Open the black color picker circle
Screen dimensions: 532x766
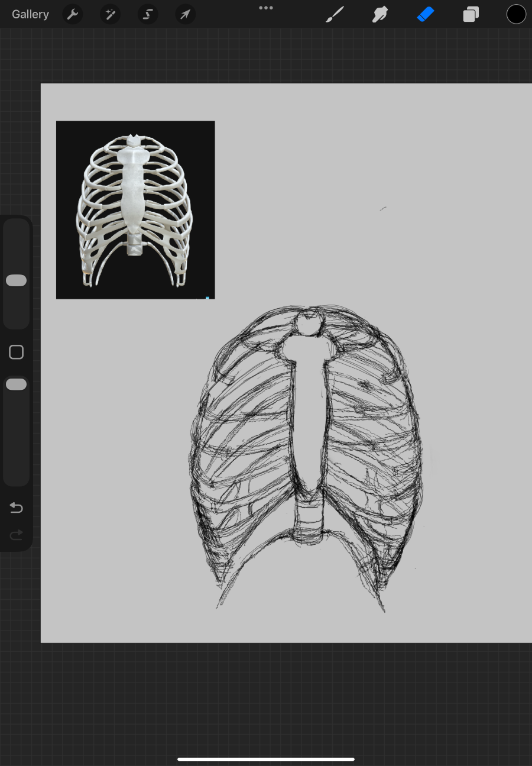click(516, 14)
